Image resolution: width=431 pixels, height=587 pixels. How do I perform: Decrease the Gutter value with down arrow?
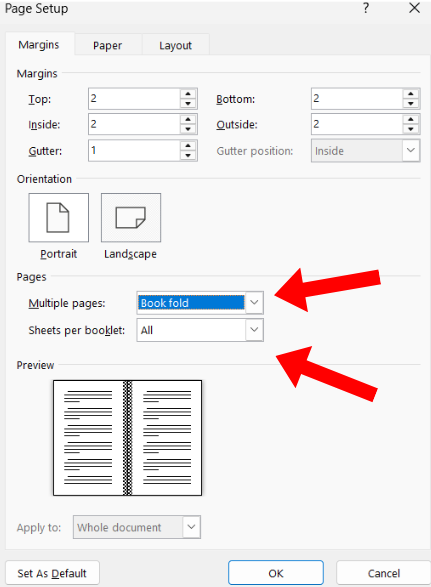point(188,155)
